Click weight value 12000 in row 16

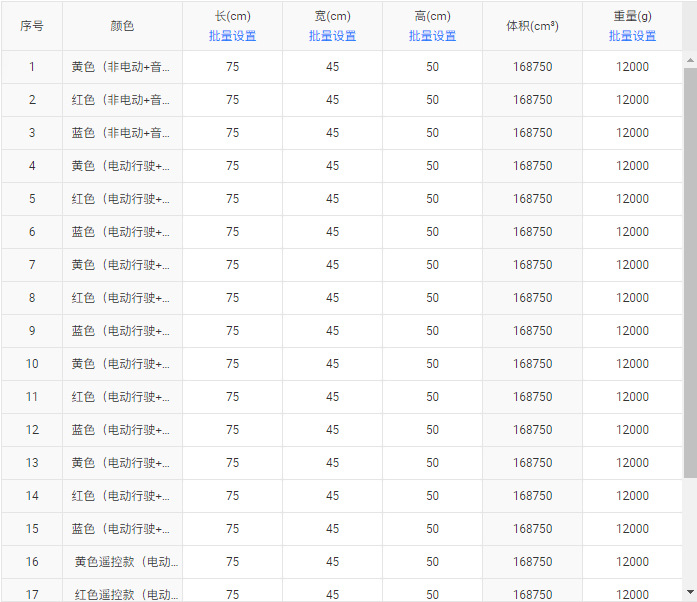pyautogui.click(x=632, y=562)
